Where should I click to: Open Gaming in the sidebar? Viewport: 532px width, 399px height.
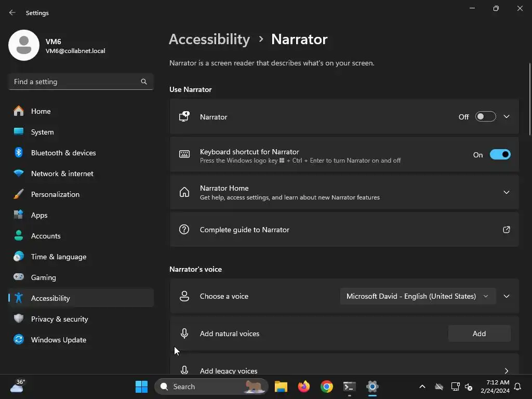(81, 277)
